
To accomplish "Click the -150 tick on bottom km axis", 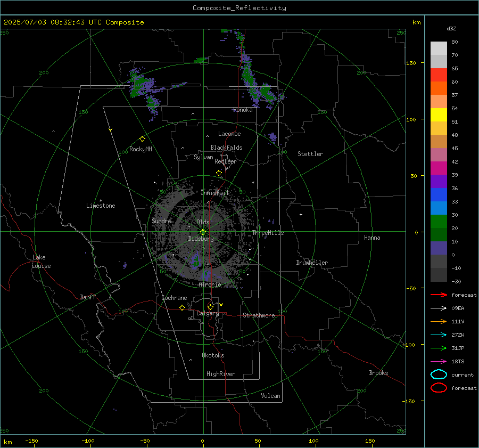I will point(31,441).
